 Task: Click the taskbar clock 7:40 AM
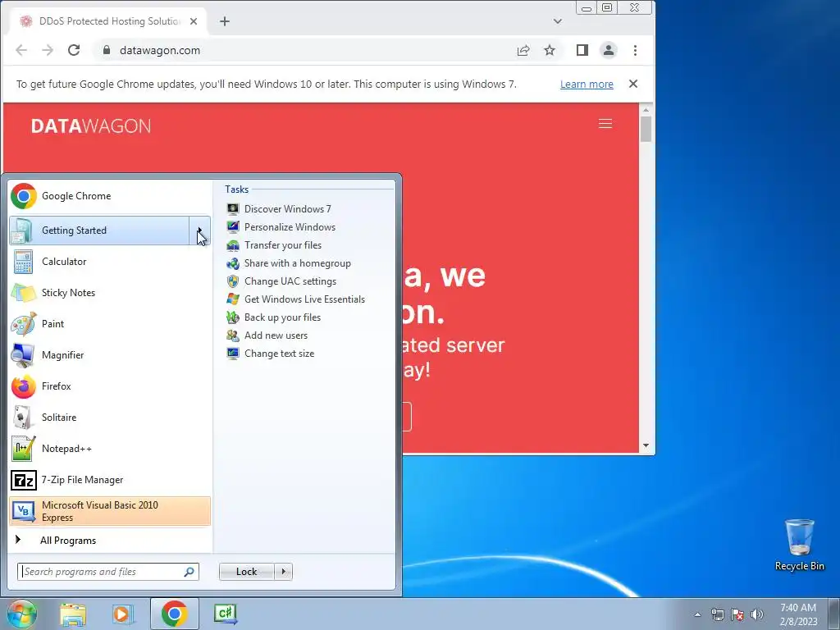pos(798,614)
